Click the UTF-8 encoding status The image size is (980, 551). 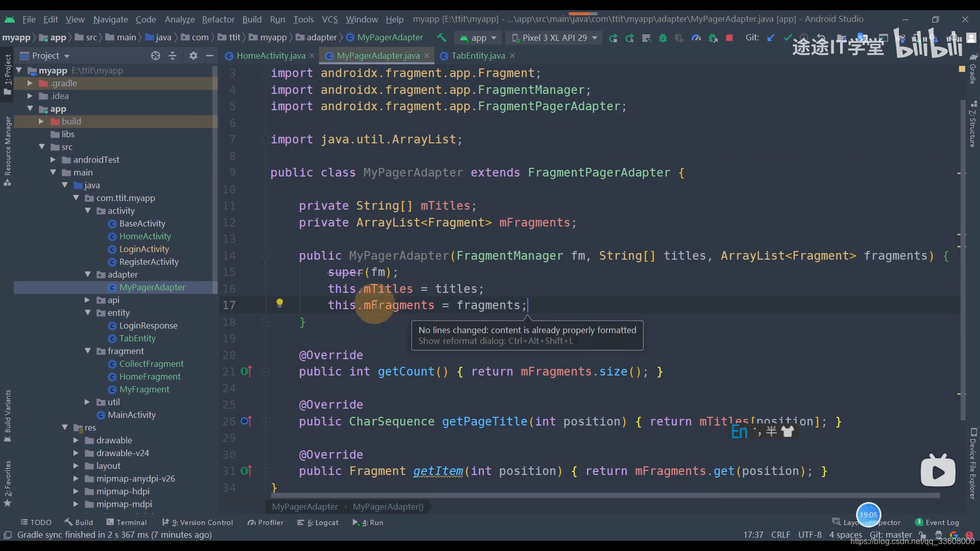[x=810, y=535]
